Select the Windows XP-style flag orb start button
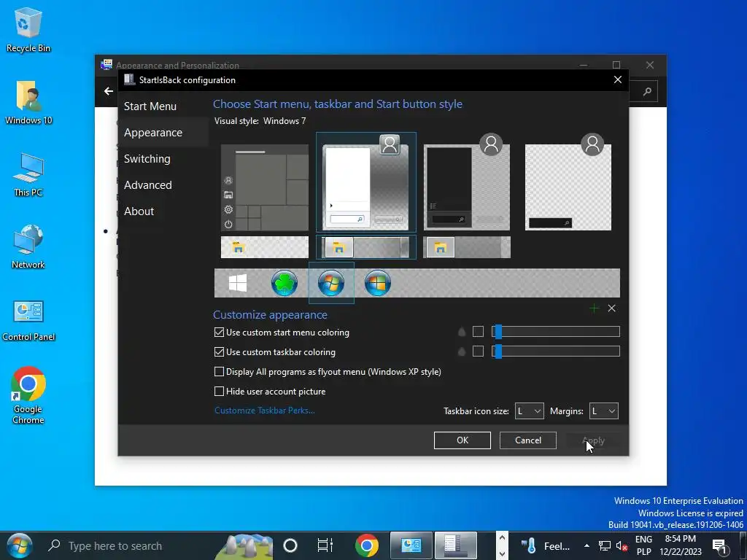Screen dimensions: 747x560 click(378, 283)
